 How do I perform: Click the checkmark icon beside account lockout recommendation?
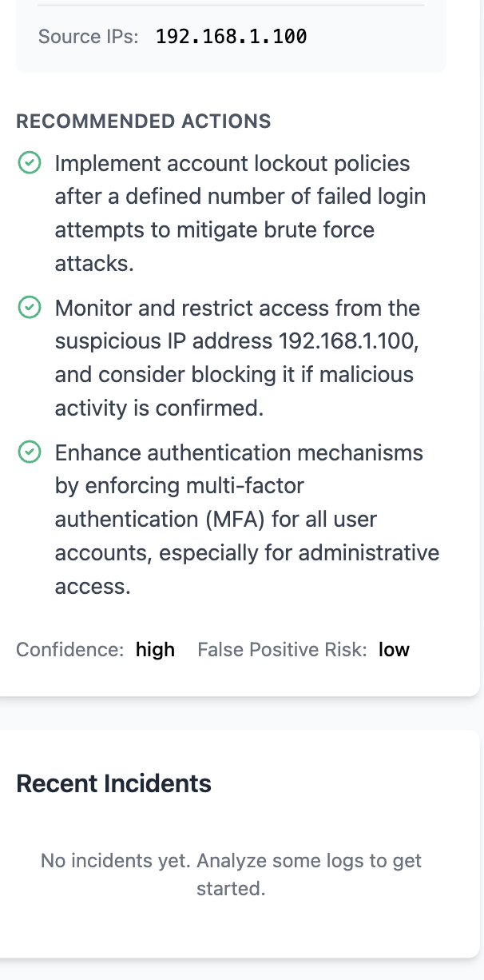30,162
